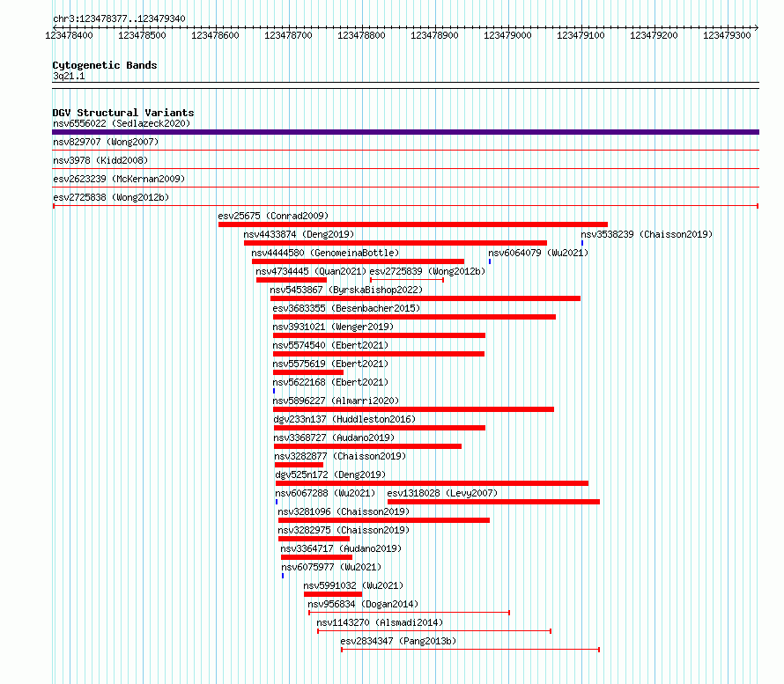Click nsv3364717 (Audano2019) label
This screenshot has height=684, width=784.
click(x=341, y=548)
